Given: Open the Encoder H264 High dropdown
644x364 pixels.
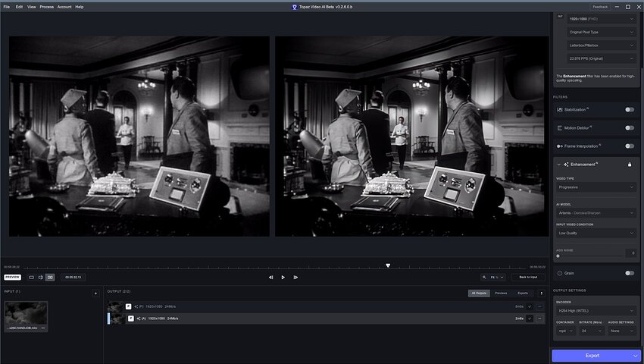Looking at the screenshot, I should click(x=596, y=311).
